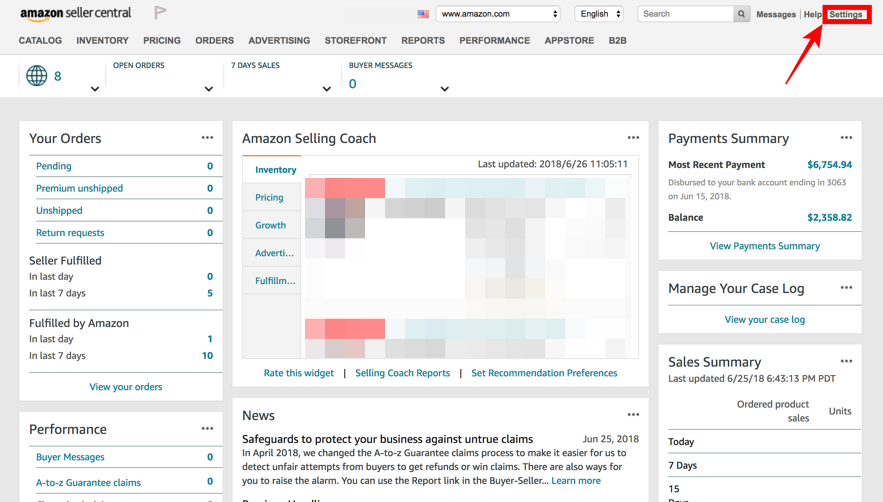Screen dimensions: 883x502
Task: Expand the marketplaces globe chevron
Action: pos(95,89)
